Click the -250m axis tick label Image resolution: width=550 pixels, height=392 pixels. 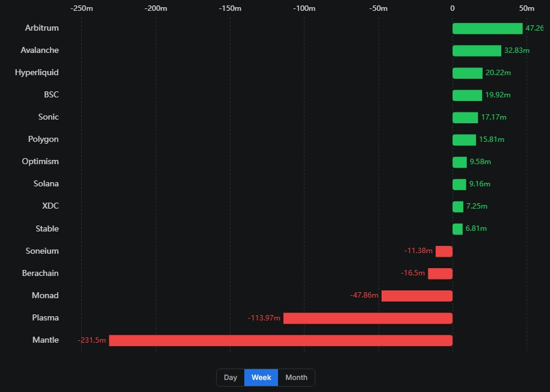[82, 8]
